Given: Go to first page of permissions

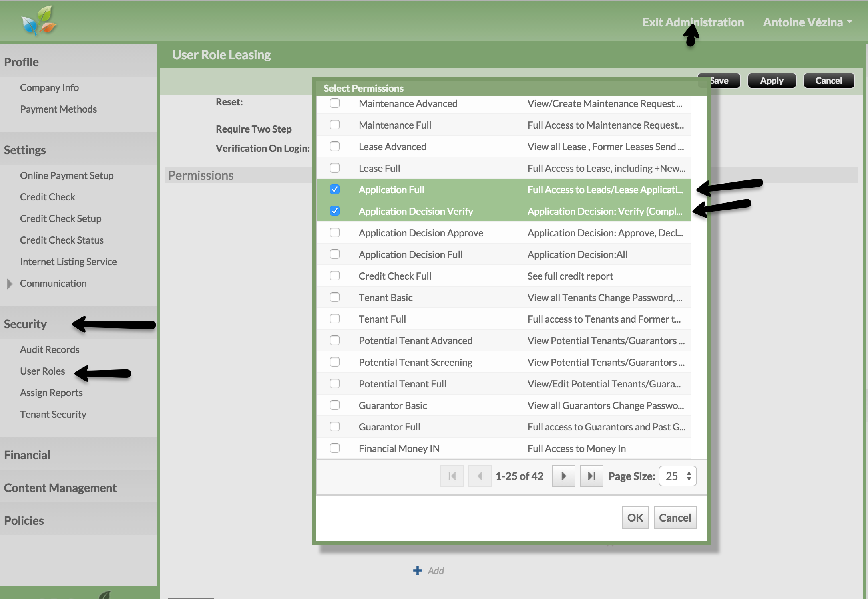Looking at the screenshot, I should click(452, 476).
